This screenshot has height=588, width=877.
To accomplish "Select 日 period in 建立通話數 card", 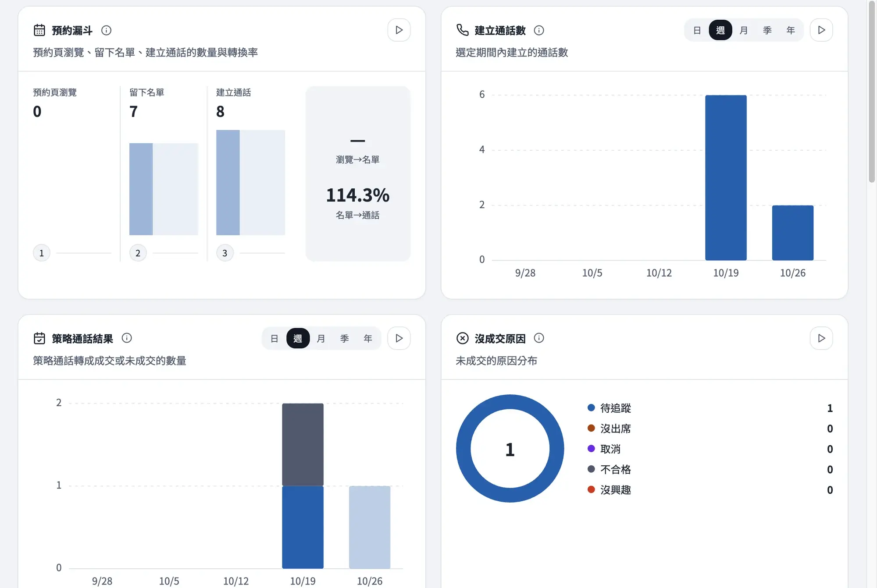I will [697, 30].
